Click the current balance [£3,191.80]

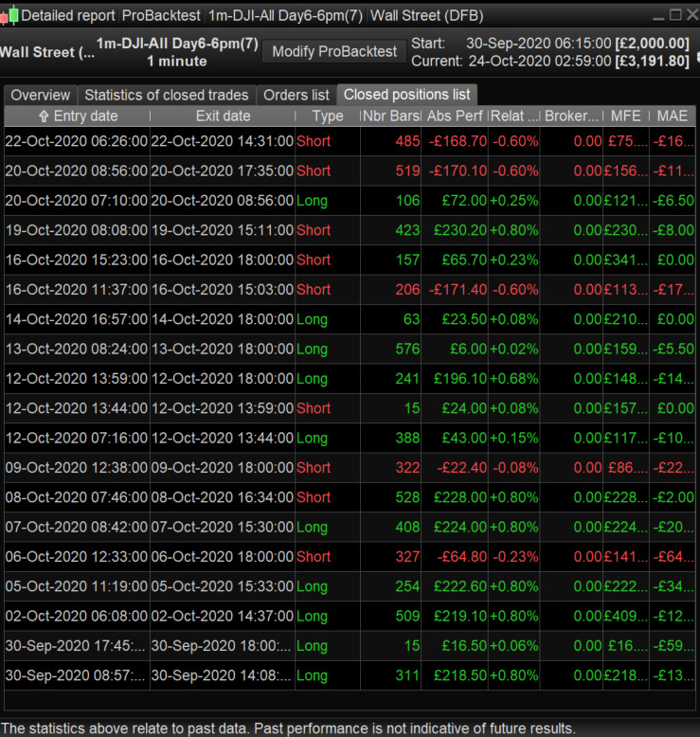point(652,62)
